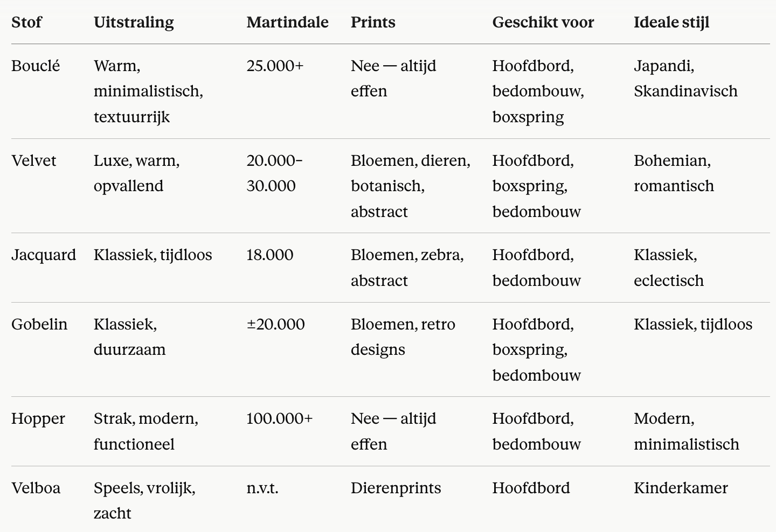Select the ±20.000 value for Gobelin
The height and width of the screenshot is (532, 776).
tap(275, 324)
